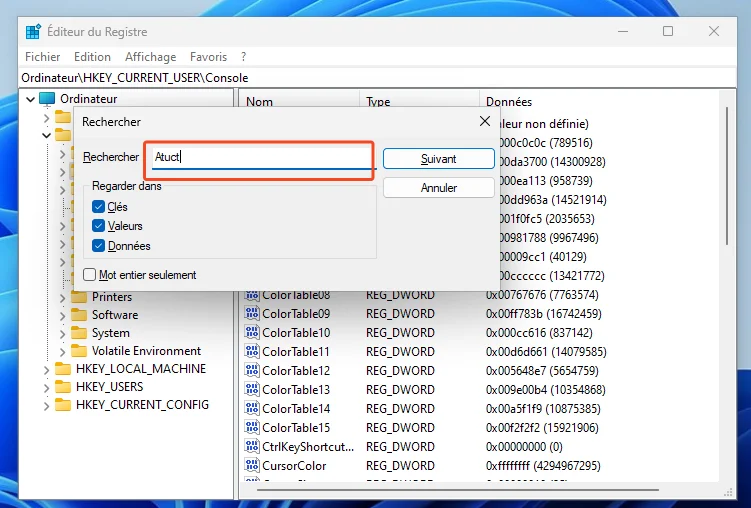Click the DWORD icon beside CtrlKeyShortcut
Screen dimensions: 751x508
(252, 446)
